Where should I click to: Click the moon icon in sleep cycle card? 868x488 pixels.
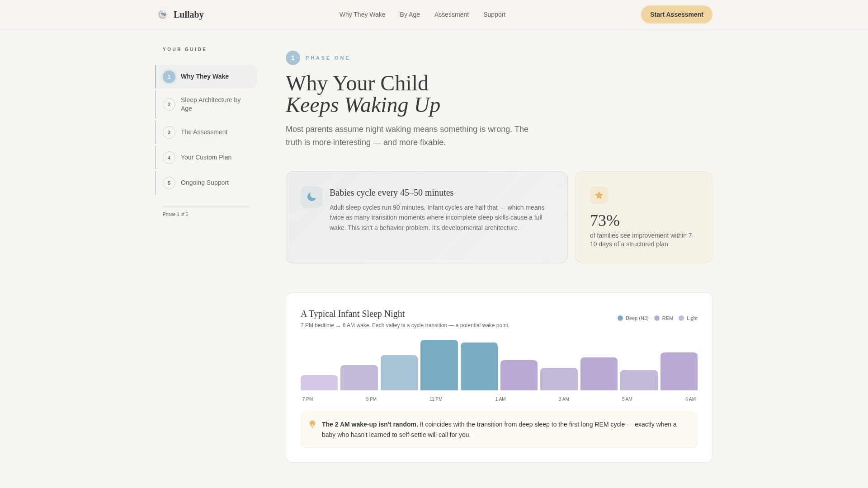point(311,197)
